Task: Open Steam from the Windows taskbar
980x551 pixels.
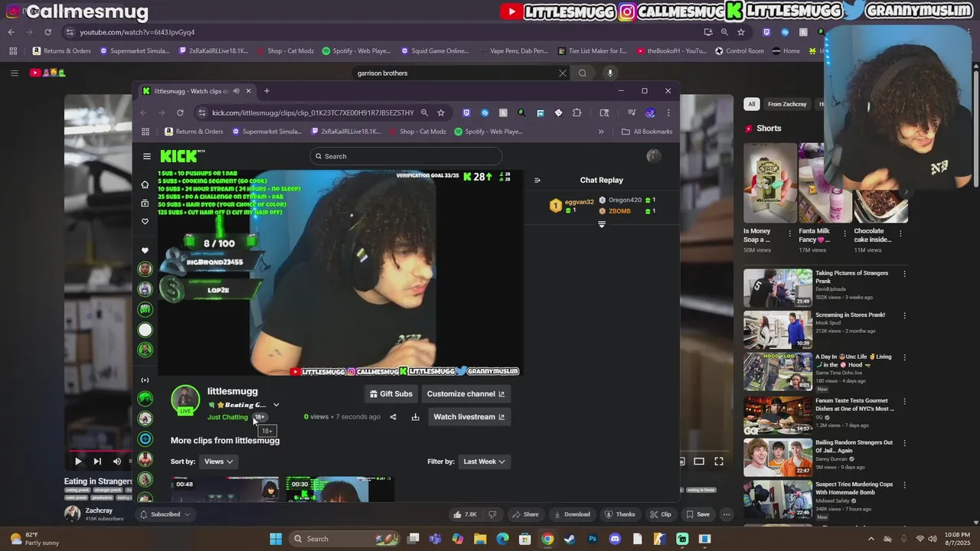Action: click(570, 539)
